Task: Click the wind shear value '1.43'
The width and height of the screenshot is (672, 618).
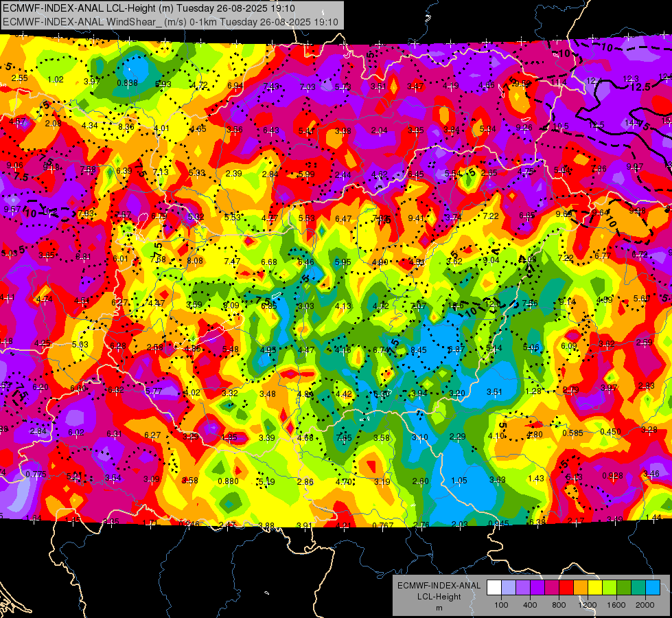Action: (536, 478)
